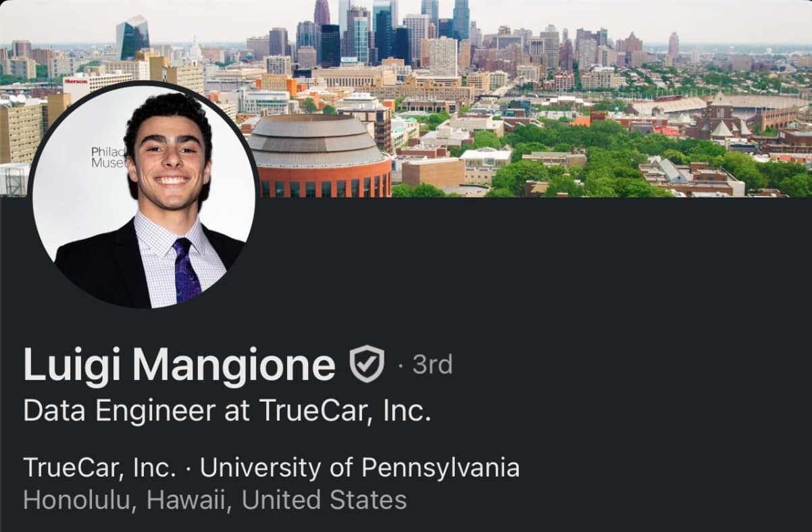812x532 pixels.
Task: Click the verification shield badge beside the name
Action: point(367,364)
